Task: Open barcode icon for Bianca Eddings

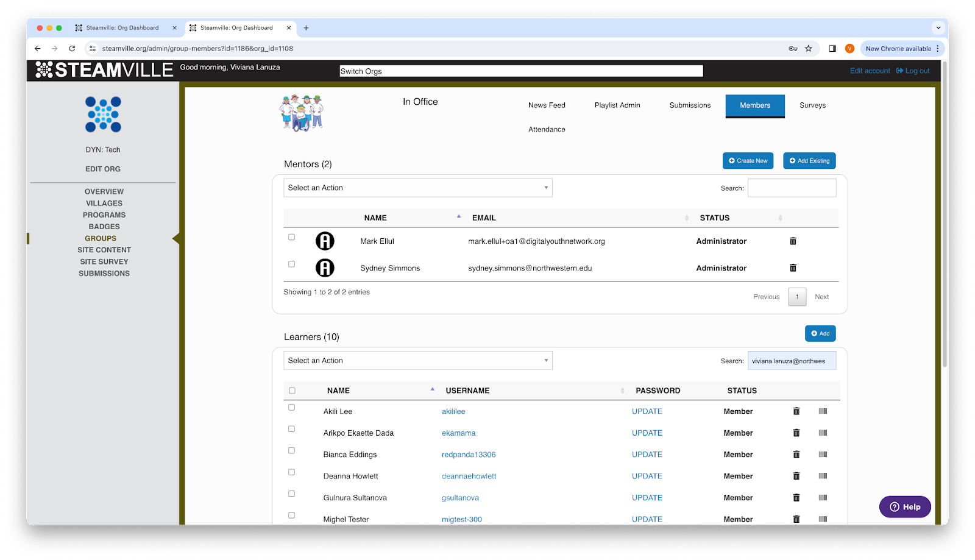Action: tap(823, 455)
